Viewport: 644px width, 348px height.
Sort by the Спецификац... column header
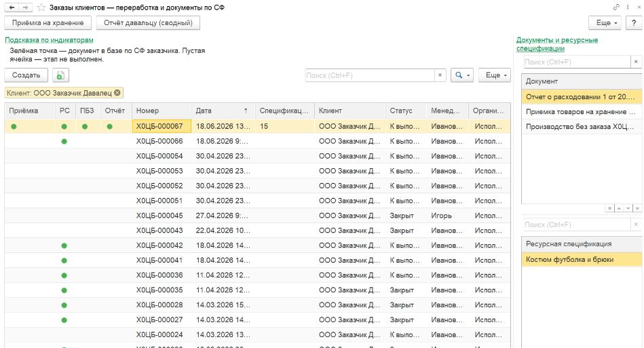284,111
